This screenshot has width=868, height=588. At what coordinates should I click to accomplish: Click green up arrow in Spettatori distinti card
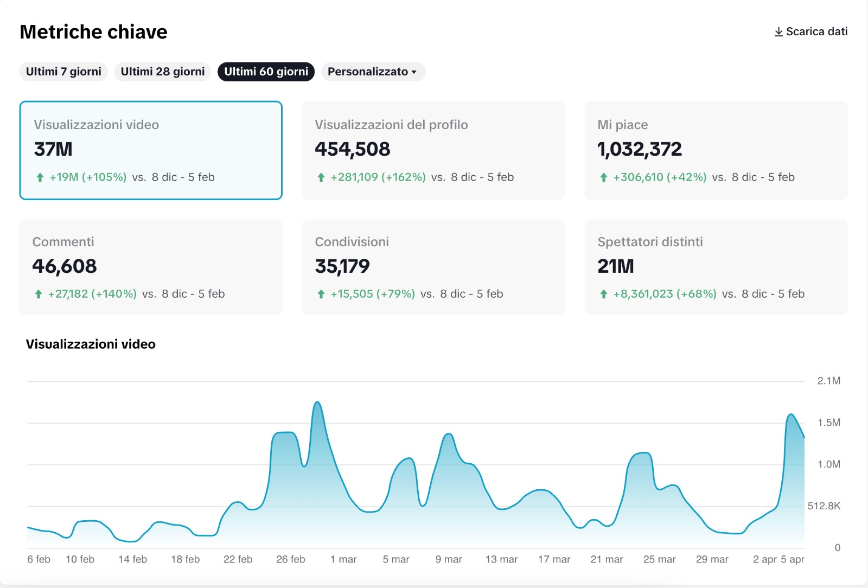tap(603, 294)
